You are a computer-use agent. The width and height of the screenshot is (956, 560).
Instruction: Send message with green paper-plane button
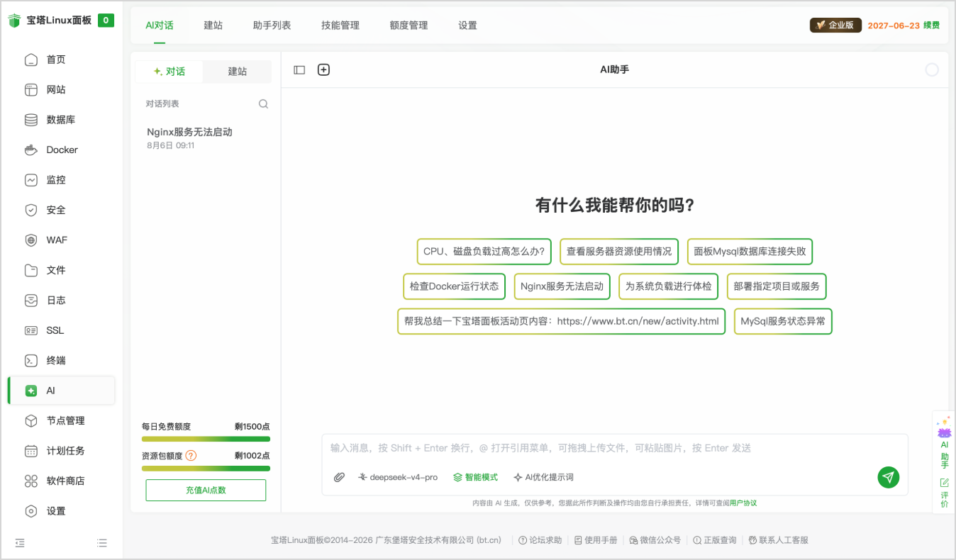(888, 477)
